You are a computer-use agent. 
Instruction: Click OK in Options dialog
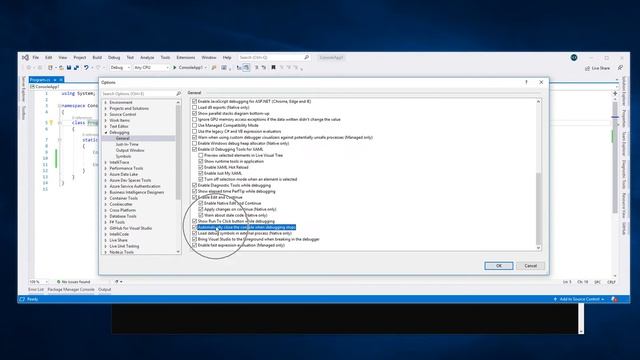[x=499, y=266]
